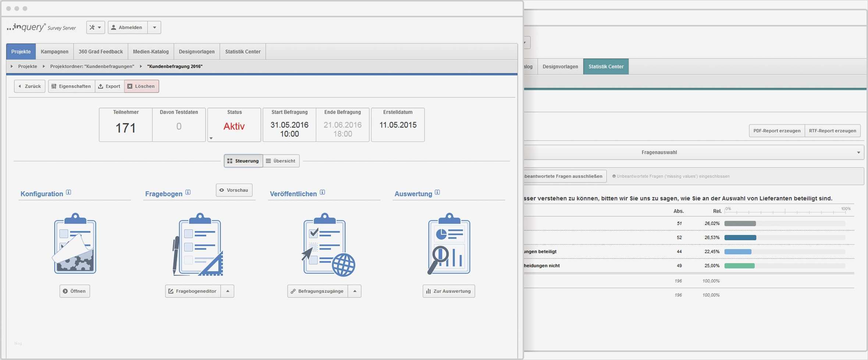
Task: Click Erstelldatum value '11.05.2015'
Action: (x=398, y=125)
